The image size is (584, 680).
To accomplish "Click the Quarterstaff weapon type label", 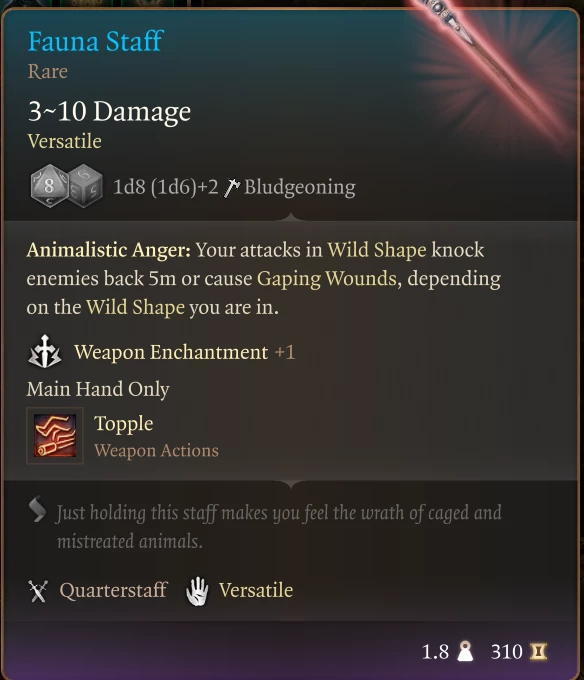I will click(113, 591).
